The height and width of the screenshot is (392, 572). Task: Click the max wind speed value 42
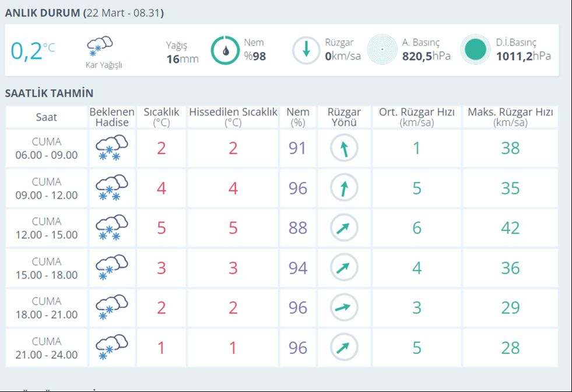[x=510, y=228]
